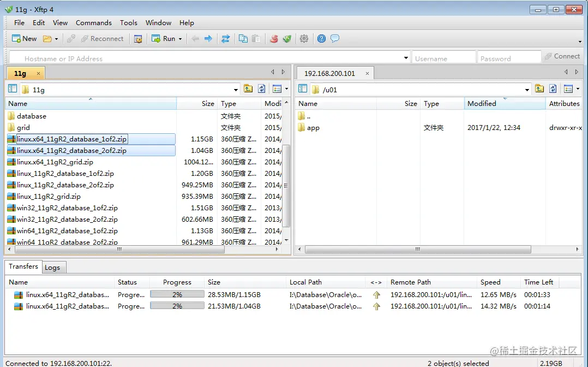This screenshot has width=588, height=367.
Task: Refresh the local pane file list
Action: click(262, 89)
